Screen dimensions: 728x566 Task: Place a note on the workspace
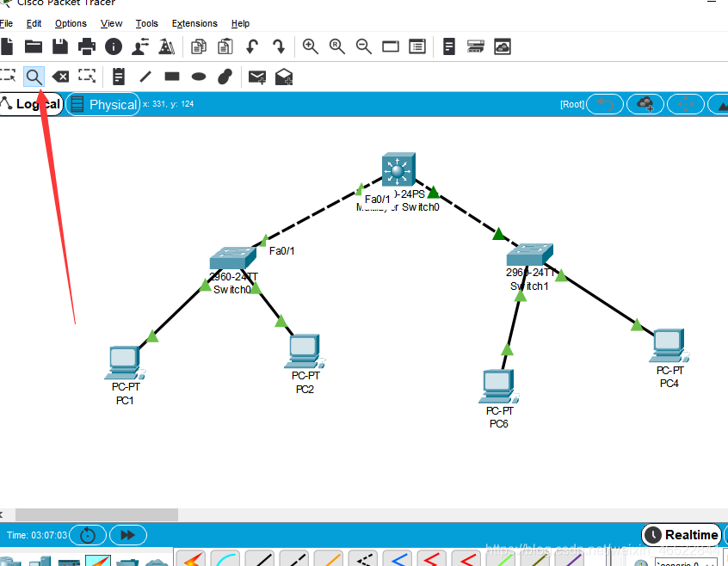point(119,76)
